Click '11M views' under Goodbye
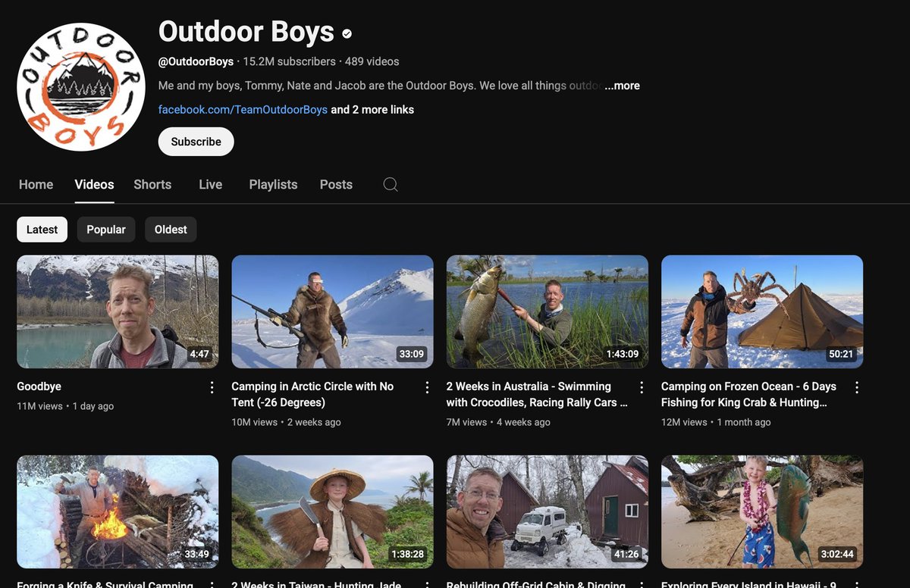This screenshot has height=588, width=910. pyautogui.click(x=39, y=406)
